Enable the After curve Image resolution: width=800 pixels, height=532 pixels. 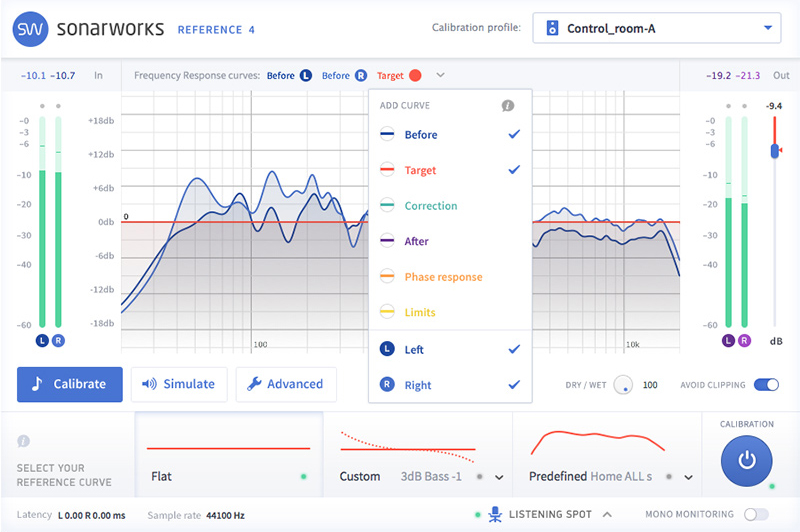[x=450, y=241]
